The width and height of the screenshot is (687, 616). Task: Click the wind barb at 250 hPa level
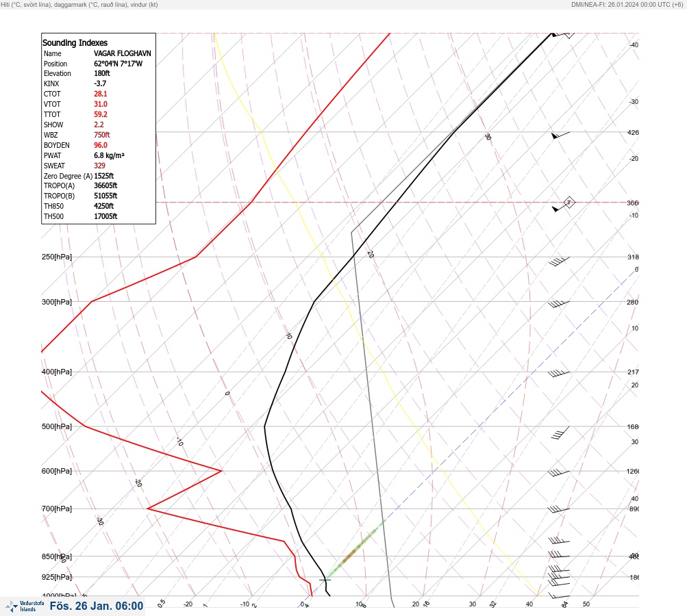[x=559, y=261]
